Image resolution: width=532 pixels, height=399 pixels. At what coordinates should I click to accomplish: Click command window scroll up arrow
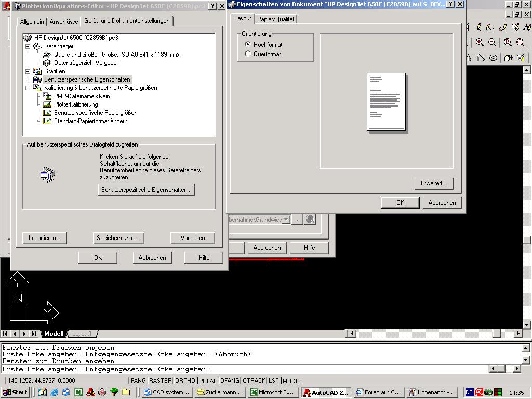pos(525,348)
